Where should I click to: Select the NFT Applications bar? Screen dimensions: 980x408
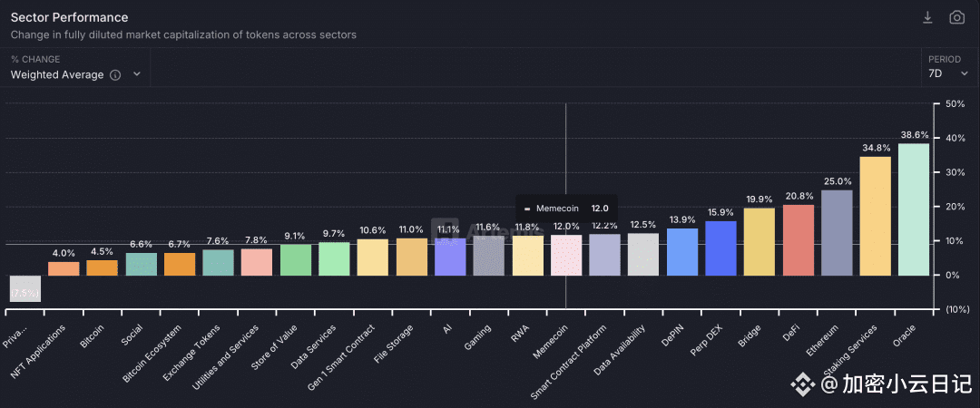pyautogui.click(x=64, y=268)
